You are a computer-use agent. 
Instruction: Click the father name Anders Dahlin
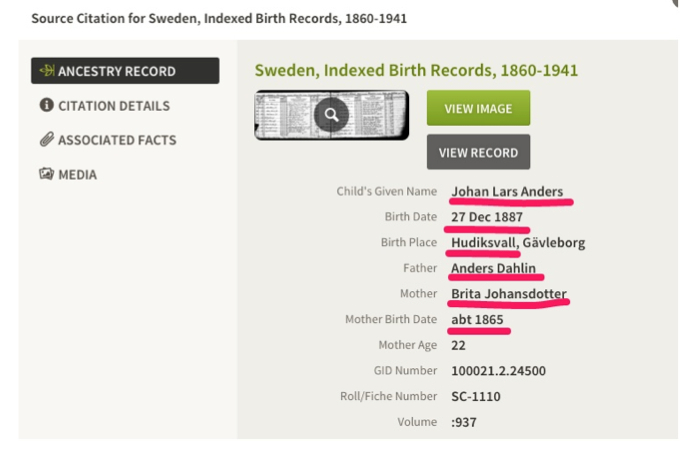tap(493, 268)
